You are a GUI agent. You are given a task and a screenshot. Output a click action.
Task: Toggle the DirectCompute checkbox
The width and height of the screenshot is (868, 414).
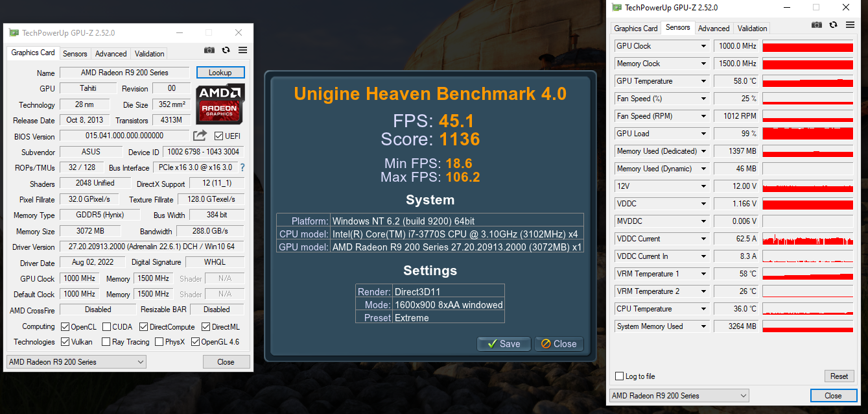[x=143, y=326]
